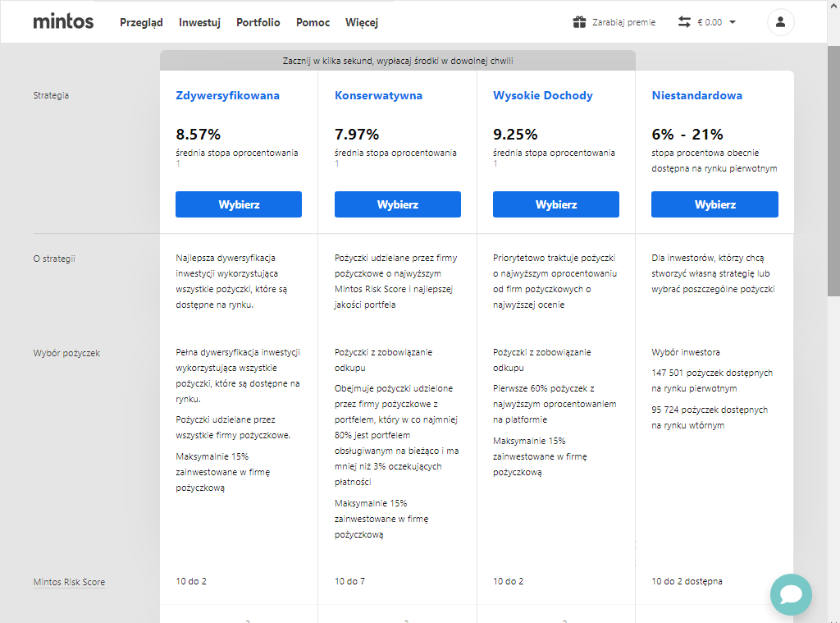
Task: Open the Więcej menu
Action: coord(362,22)
